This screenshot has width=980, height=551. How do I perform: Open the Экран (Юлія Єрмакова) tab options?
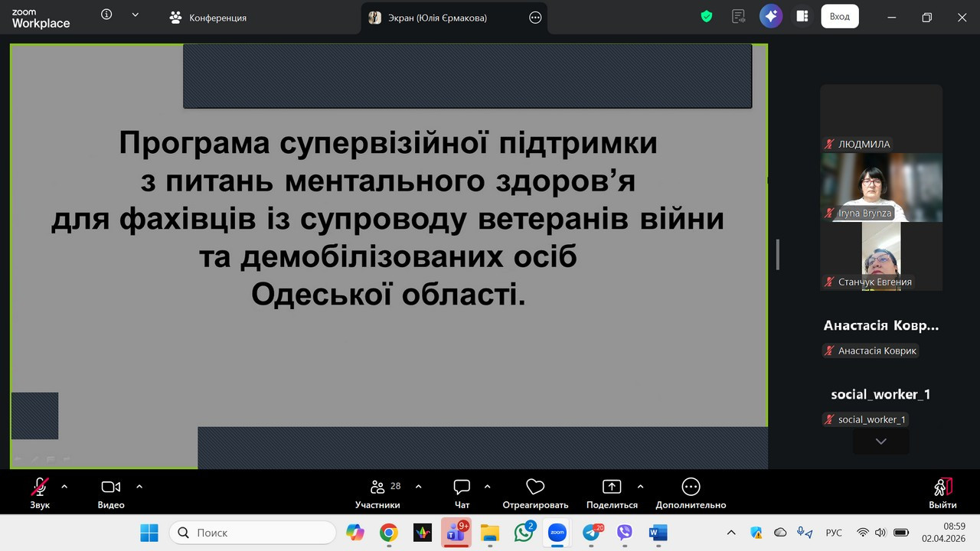tap(535, 18)
